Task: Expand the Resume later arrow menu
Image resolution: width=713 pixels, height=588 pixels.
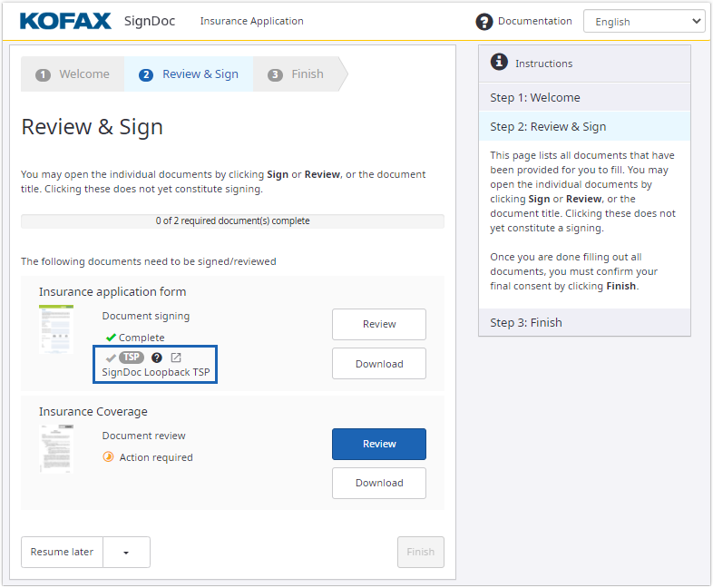Action: coord(126,552)
